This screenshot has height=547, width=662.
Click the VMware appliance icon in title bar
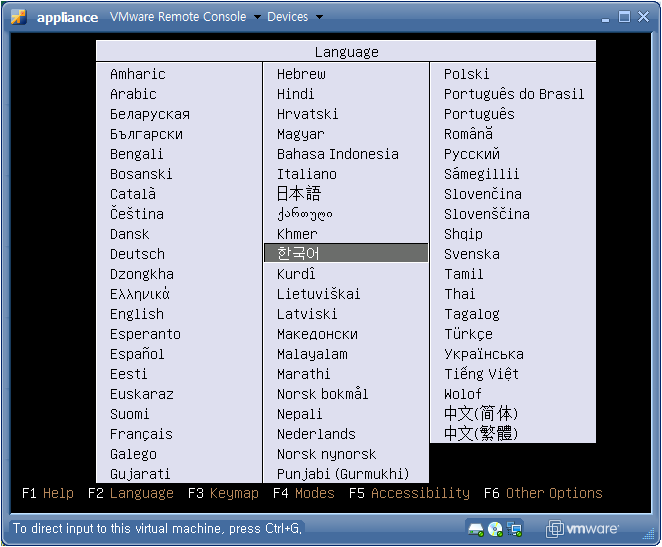click(19, 17)
